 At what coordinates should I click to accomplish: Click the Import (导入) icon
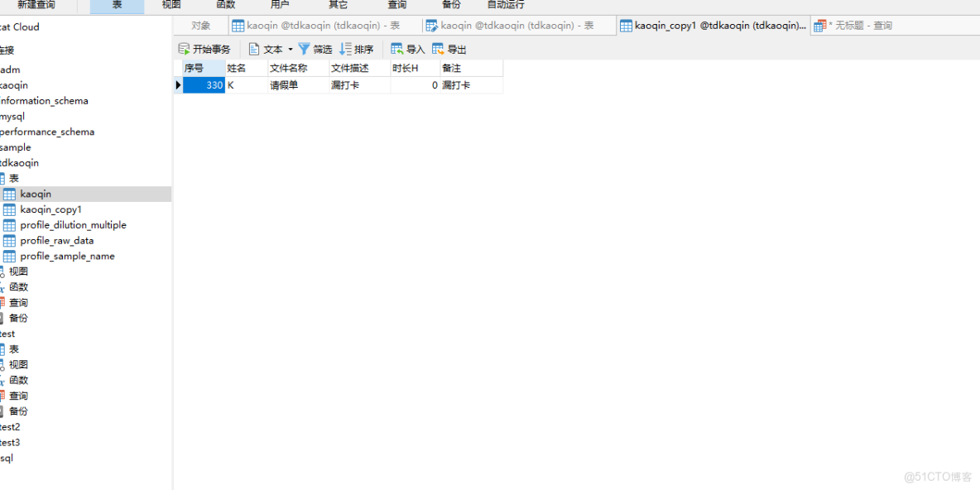point(406,48)
